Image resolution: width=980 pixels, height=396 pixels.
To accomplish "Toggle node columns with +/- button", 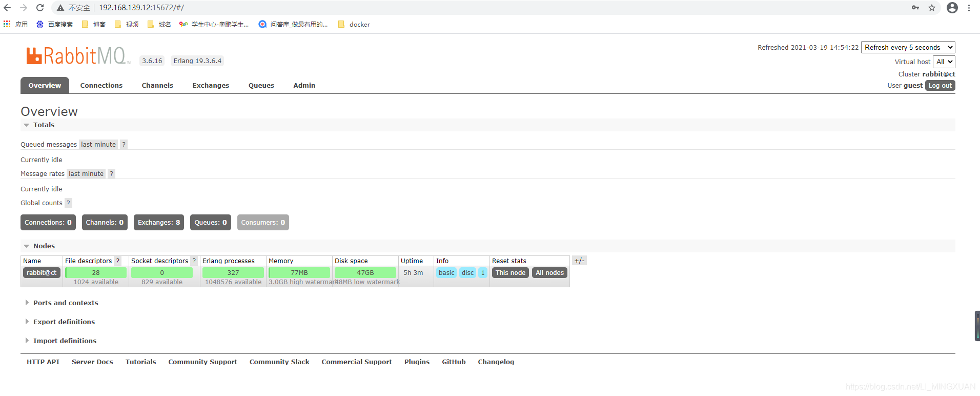I will coord(579,261).
